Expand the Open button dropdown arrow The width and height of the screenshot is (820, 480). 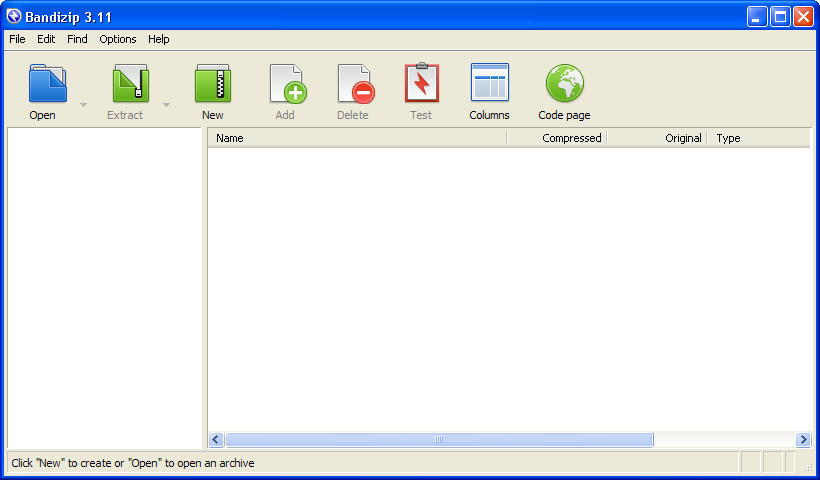click(84, 105)
